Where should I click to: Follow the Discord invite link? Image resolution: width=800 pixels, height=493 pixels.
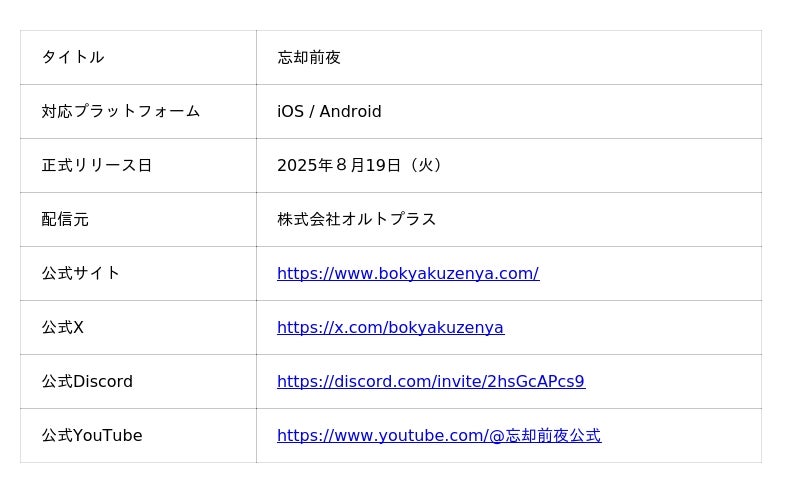click(430, 381)
